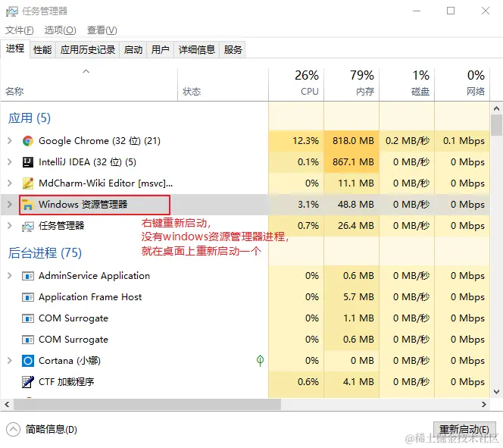This screenshot has width=503, height=448.
Task: Click the vertical scrollbar up arrow
Action: (496, 108)
